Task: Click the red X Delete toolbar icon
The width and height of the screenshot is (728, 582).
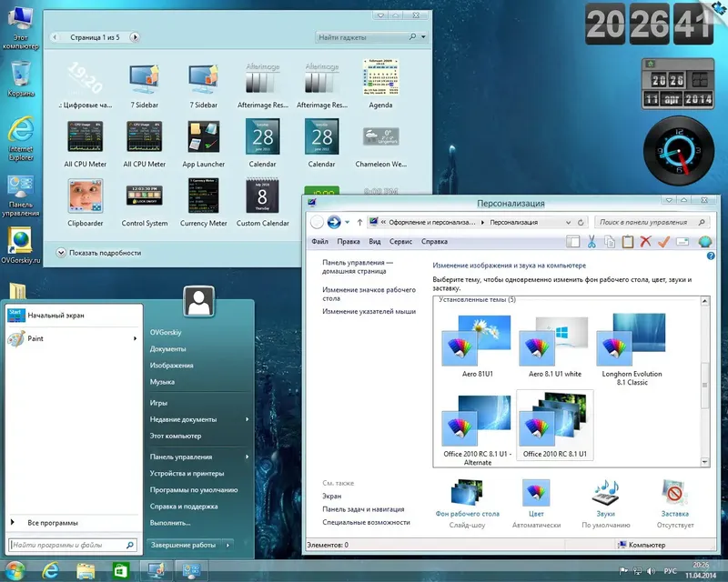Action: coord(645,241)
